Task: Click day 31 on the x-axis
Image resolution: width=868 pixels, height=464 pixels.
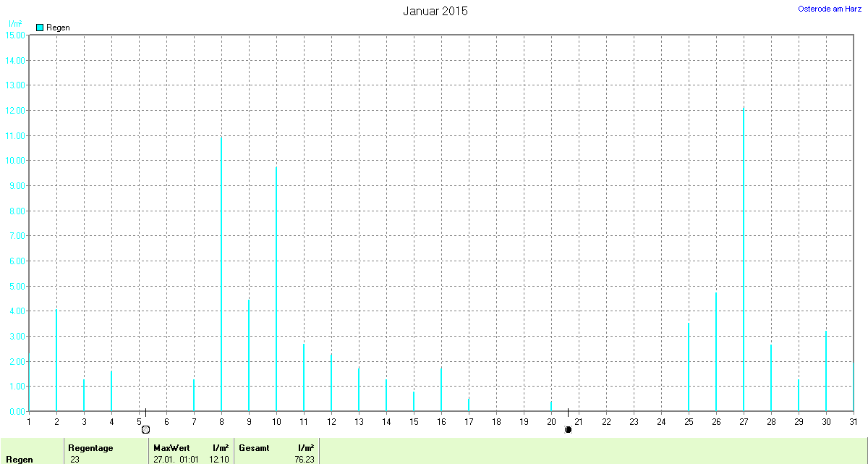Action: click(854, 421)
